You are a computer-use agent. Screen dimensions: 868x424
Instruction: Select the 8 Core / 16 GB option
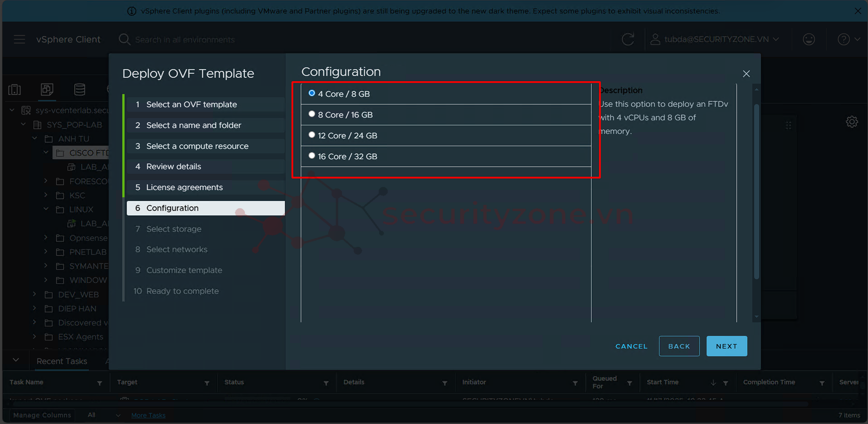[x=312, y=114]
